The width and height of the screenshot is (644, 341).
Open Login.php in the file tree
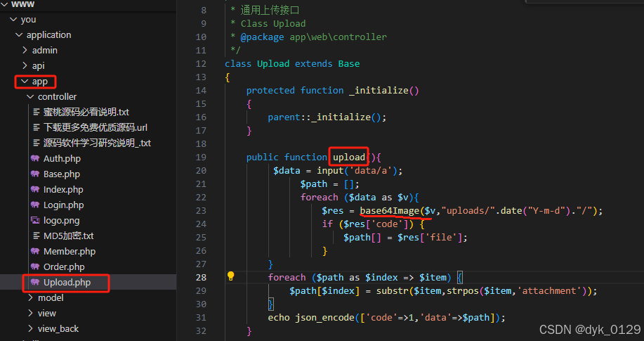point(64,205)
